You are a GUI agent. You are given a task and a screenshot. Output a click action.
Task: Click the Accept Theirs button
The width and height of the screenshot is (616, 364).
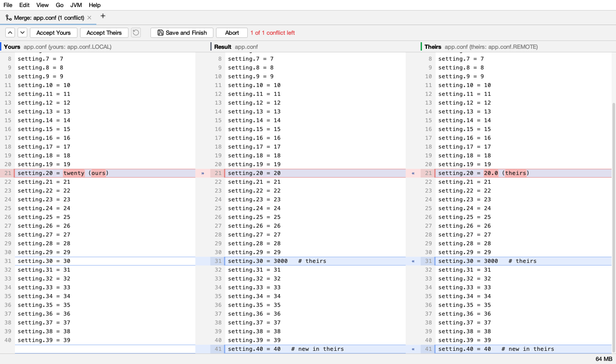point(104,33)
